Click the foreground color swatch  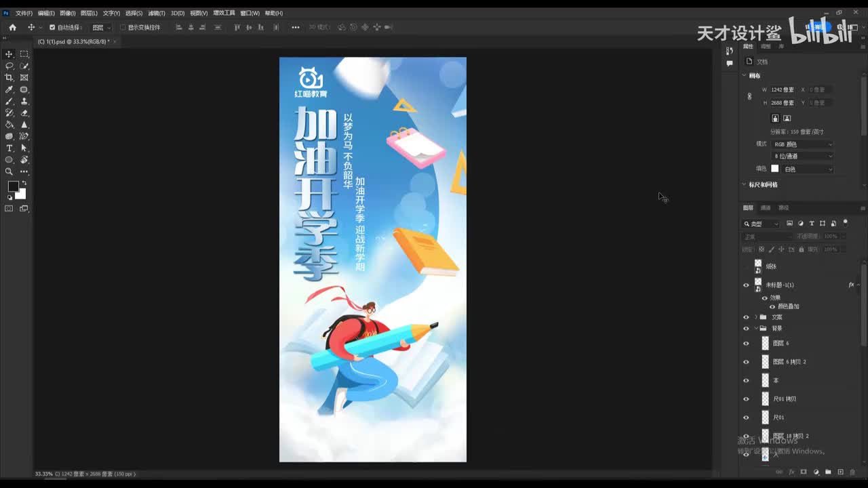pos(13,186)
